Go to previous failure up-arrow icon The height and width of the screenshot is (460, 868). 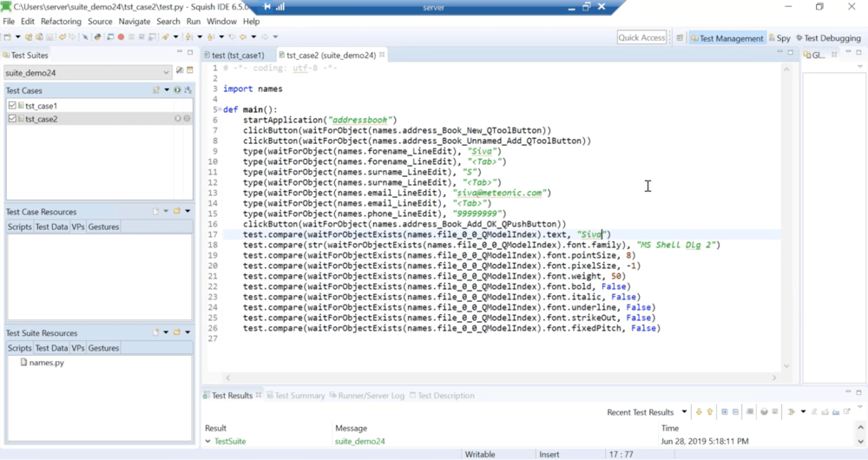click(710, 412)
